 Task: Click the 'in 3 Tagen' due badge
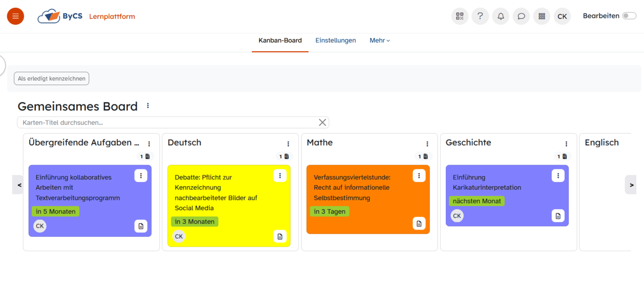330,211
